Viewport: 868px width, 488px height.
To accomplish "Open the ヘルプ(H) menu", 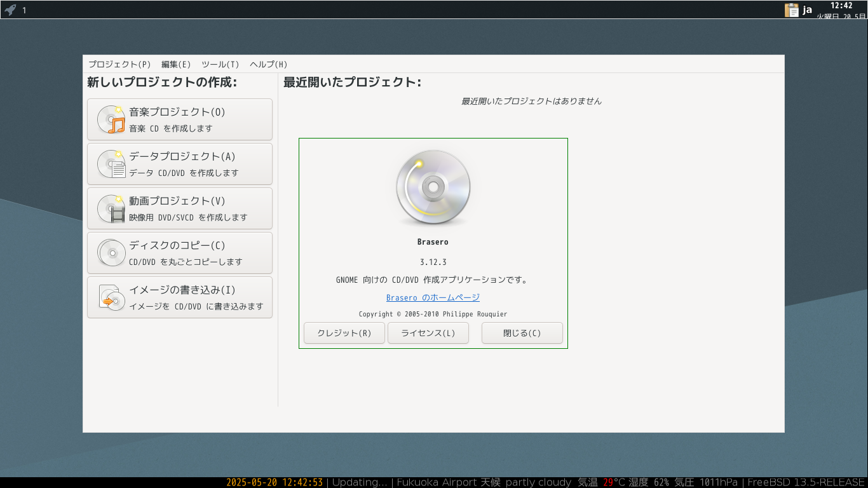I will (269, 64).
